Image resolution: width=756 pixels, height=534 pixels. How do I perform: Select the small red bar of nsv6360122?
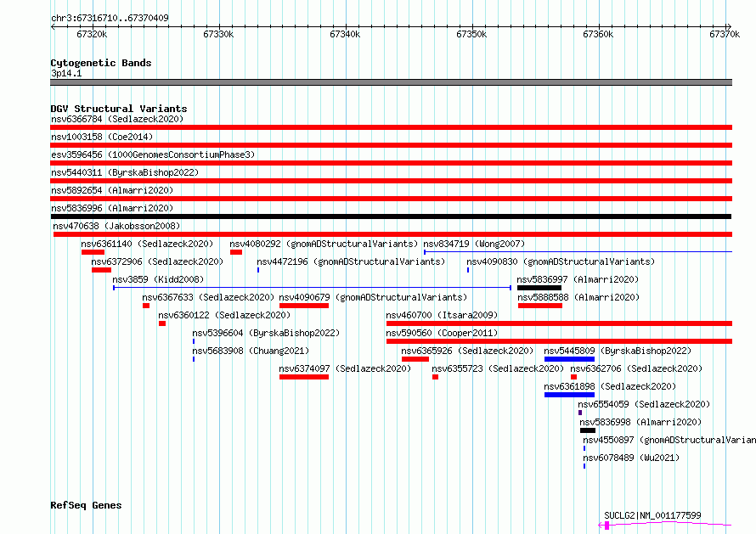pos(162,323)
